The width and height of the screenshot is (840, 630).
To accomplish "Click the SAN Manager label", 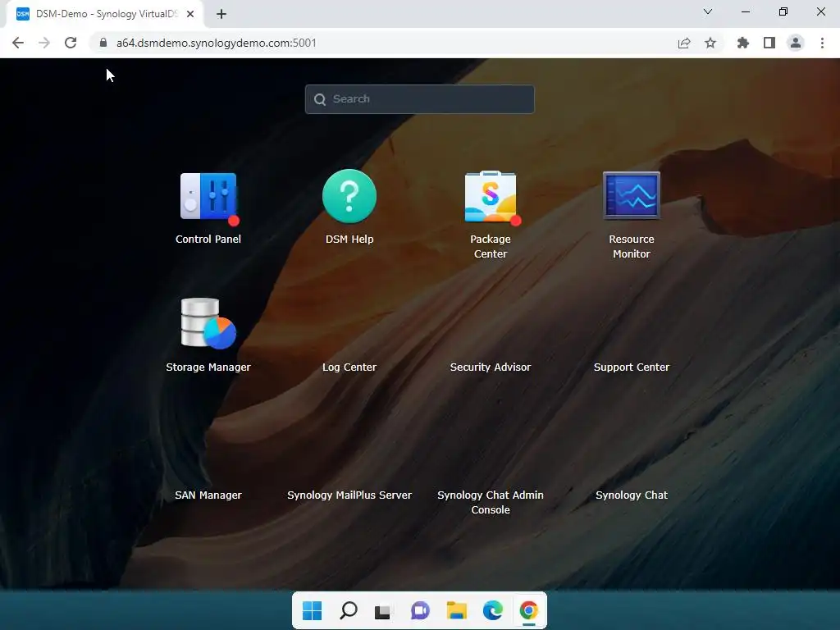I will point(208,495).
